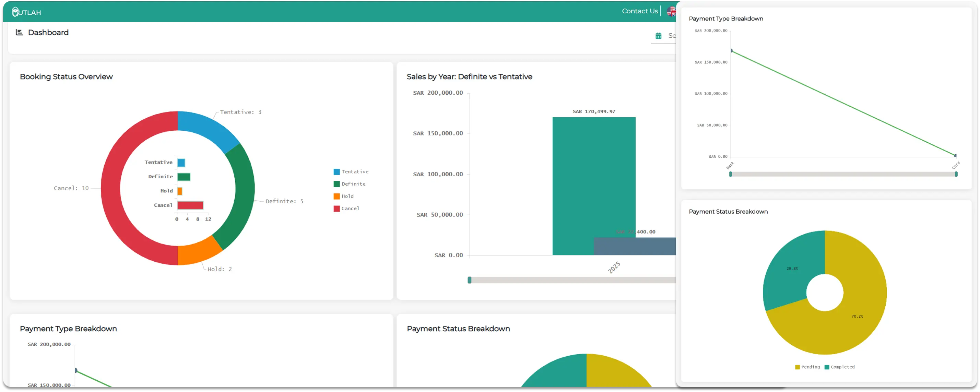Click the language flag icon in the header
Screen dimensions: 980x392
pos(671,11)
